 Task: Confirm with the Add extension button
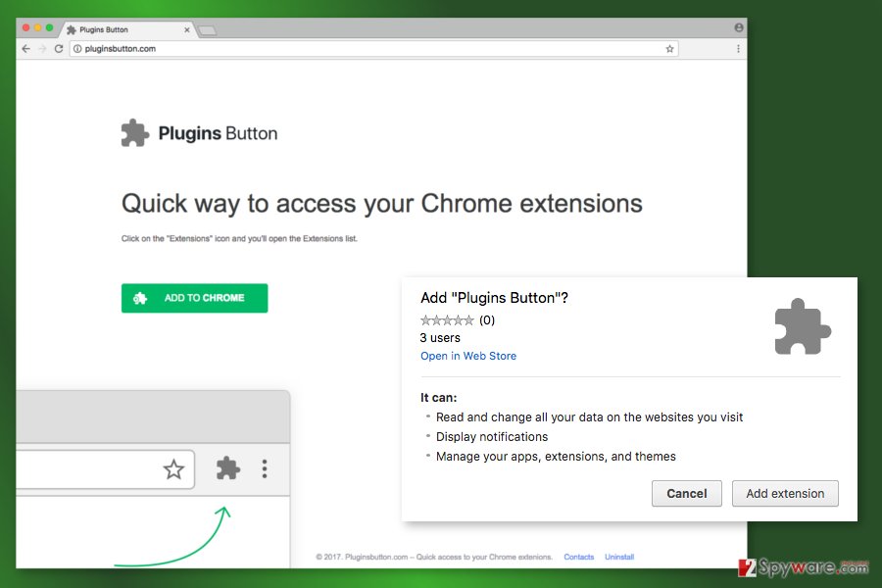click(785, 494)
